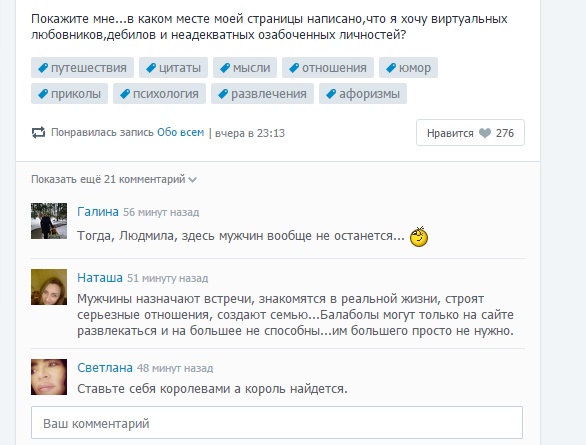Open Галина's profile picture
Viewport: 586px width, 445px height.
coord(49,221)
